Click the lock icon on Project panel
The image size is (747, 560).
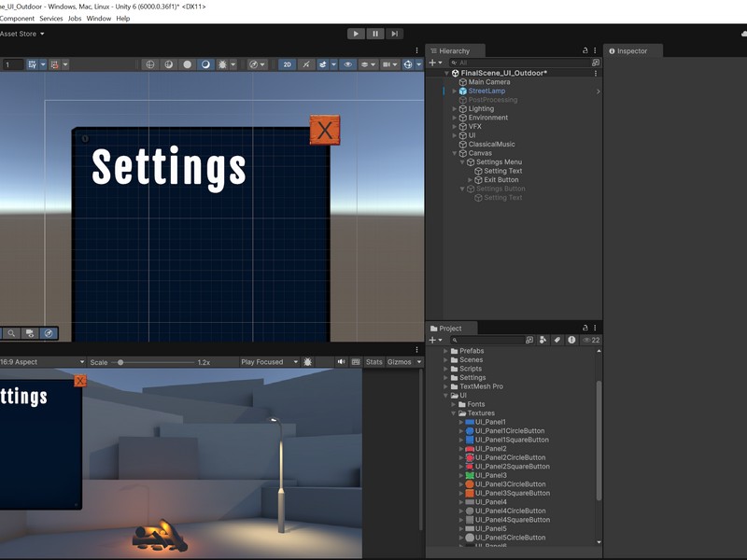tap(585, 329)
